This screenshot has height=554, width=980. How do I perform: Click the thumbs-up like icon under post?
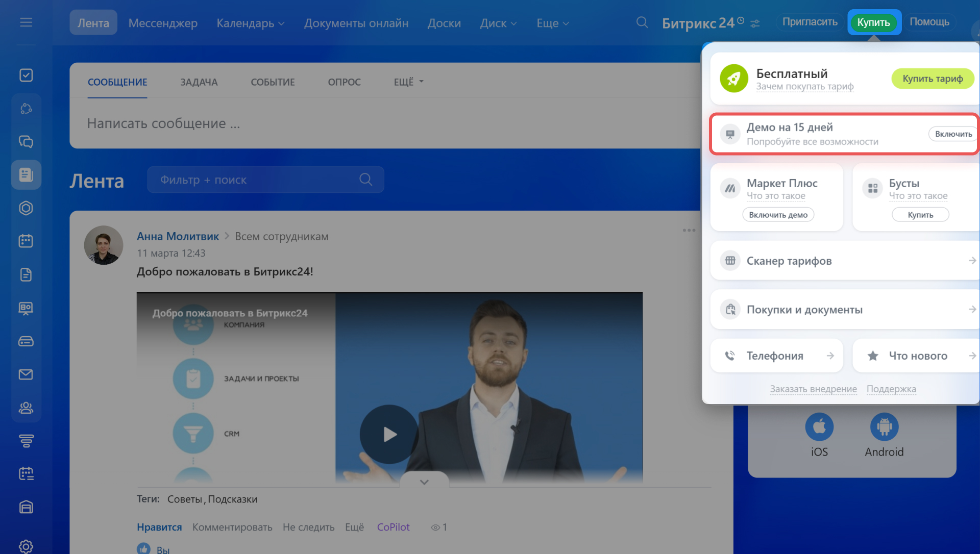click(144, 549)
